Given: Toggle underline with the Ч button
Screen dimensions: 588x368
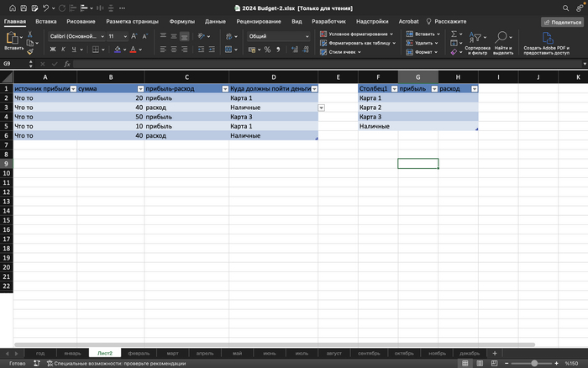Looking at the screenshot, I should pyautogui.click(x=74, y=50).
